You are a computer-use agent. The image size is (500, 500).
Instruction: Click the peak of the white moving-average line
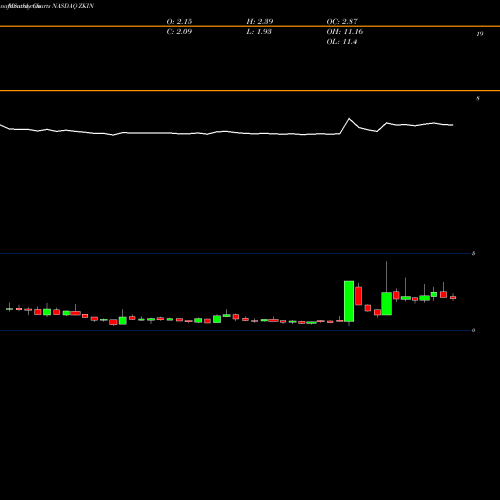coord(349,118)
